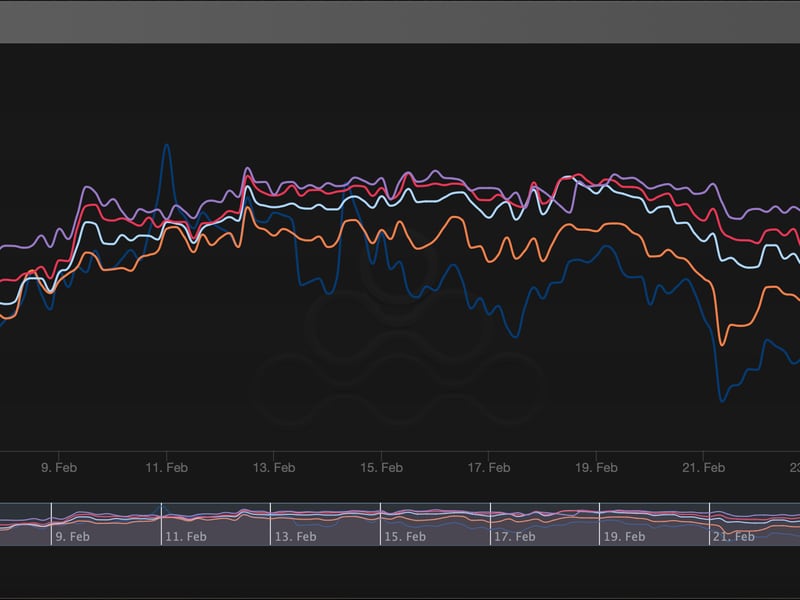Click the dark blue spike peak near 11 Feb

tap(166, 146)
